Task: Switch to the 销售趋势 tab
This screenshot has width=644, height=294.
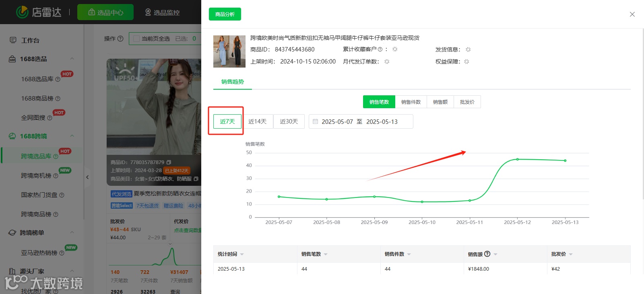Action: 233,82
